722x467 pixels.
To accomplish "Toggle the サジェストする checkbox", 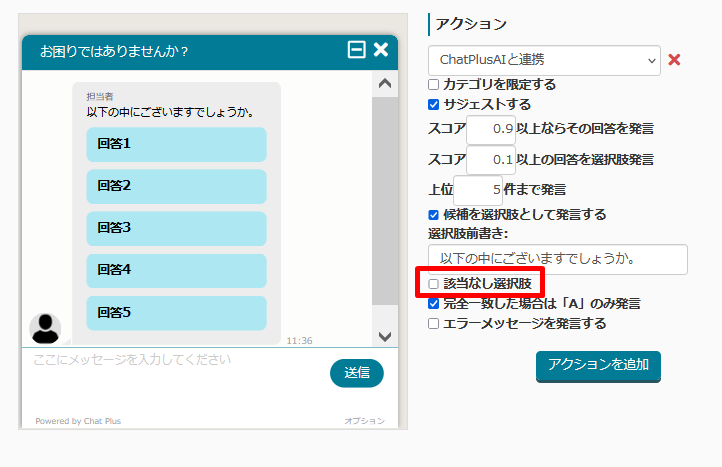I will [x=434, y=104].
